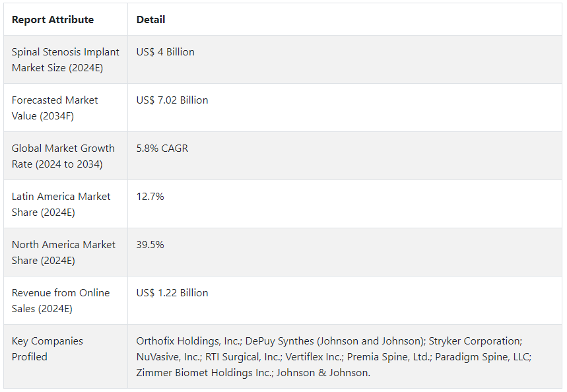Select the Key Companies Profiled cell
Screen dimensions: 567x392
pos(65,356)
